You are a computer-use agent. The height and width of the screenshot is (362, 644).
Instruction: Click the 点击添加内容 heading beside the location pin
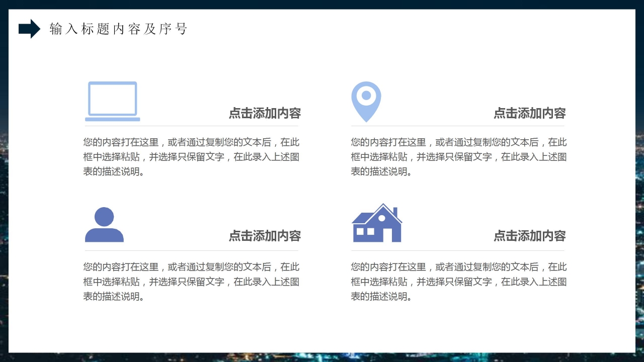pos(529,113)
